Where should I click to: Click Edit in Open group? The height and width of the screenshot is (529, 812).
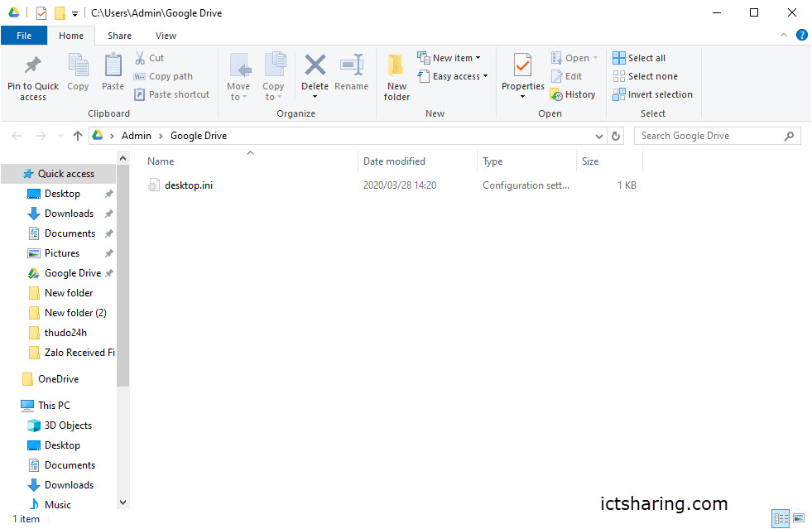pos(567,76)
